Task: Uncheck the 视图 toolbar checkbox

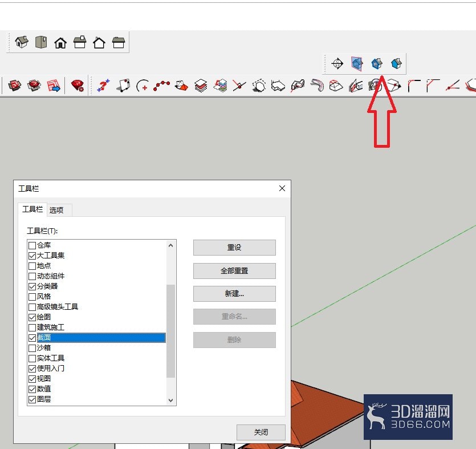Action: pyautogui.click(x=32, y=379)
